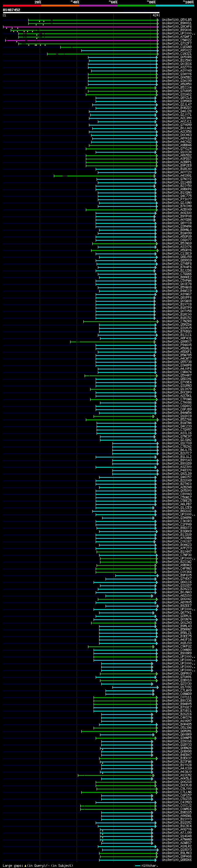Image resolution: width=197 pixels, height=868 pixels.
Task: Click query end position label 424
Action: coord(155,15)
